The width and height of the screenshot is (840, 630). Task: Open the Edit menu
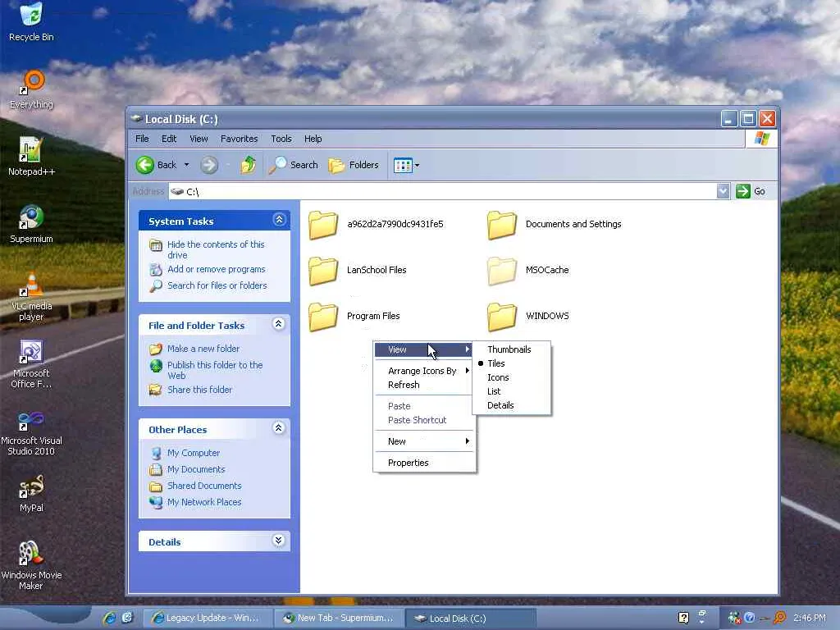(169, 139)
